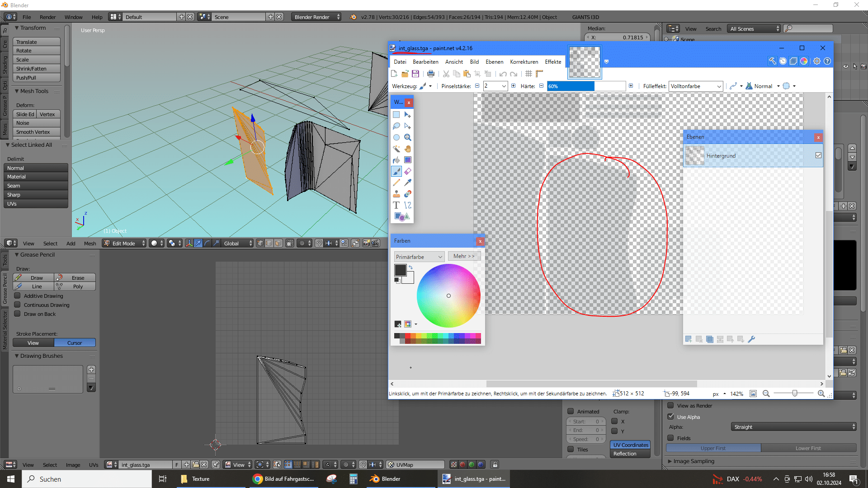This screenshot has width=868, height=488.
Task: Pick the Color Picker eyedropper tool
Action: click(x=408, y=183)
